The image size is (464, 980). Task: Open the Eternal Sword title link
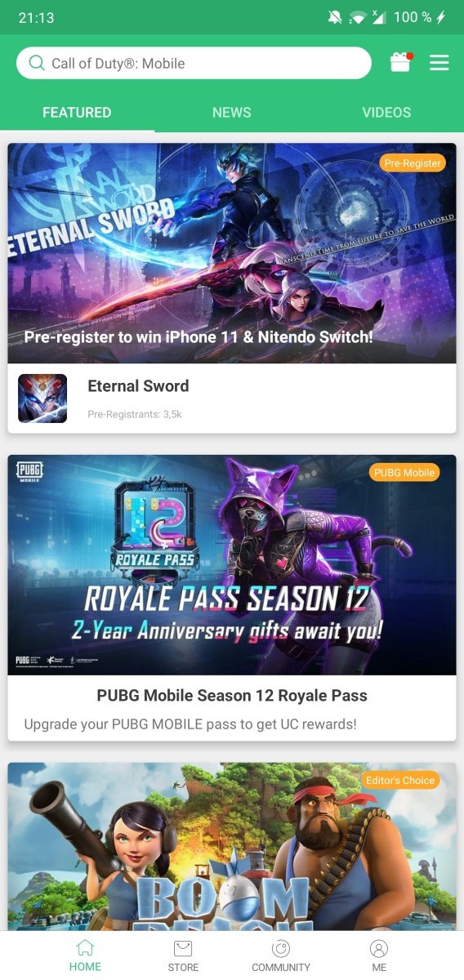pos(138,386)
